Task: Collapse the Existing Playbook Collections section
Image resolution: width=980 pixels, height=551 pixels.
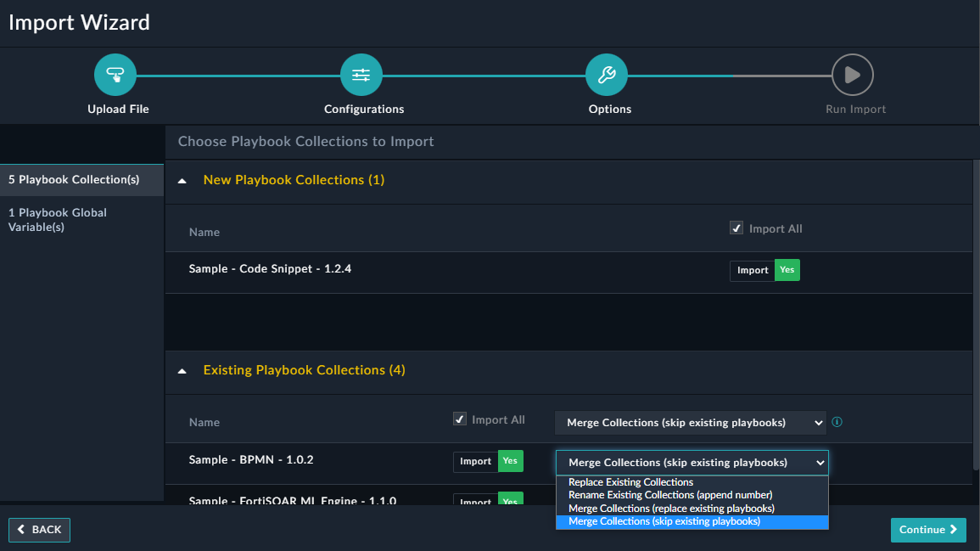Action: [181, 370]
